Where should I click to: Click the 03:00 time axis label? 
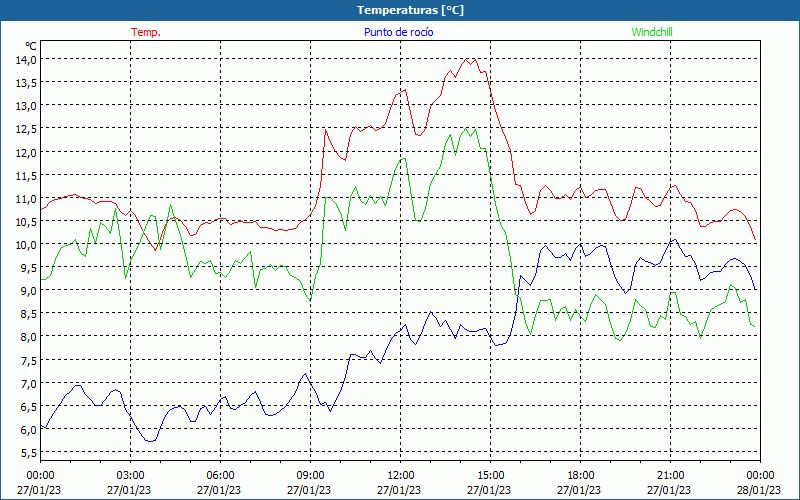click(x=131, y=476)
